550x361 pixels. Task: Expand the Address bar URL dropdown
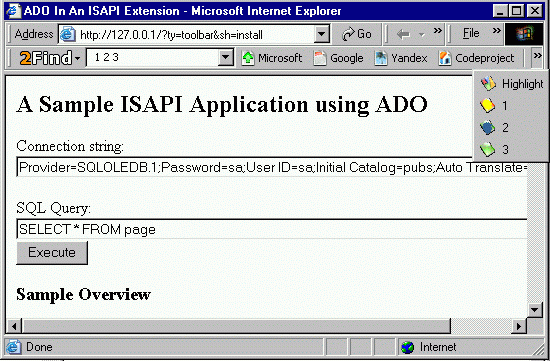pyautogui.click(x=321, y=34)
